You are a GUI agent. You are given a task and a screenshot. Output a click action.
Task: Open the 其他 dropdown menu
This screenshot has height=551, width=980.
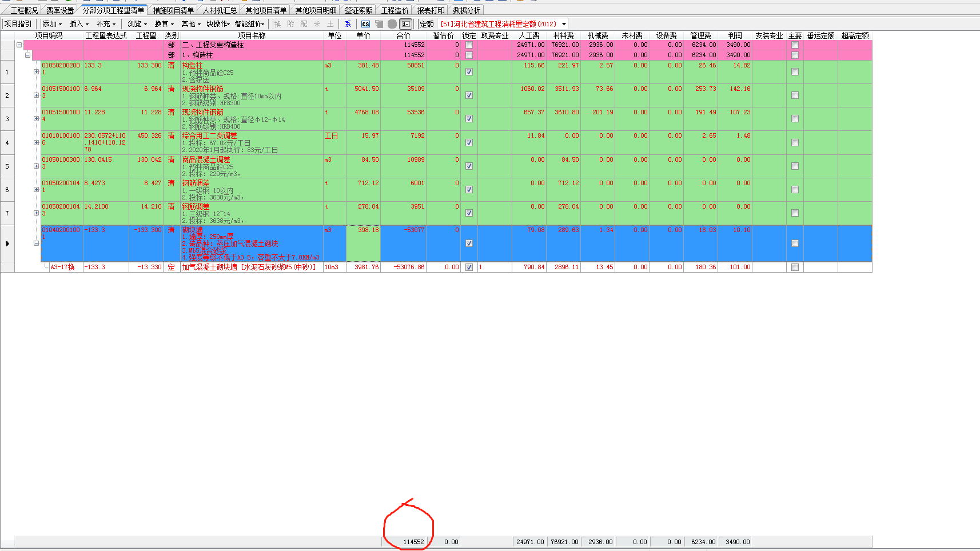[191, 24]
